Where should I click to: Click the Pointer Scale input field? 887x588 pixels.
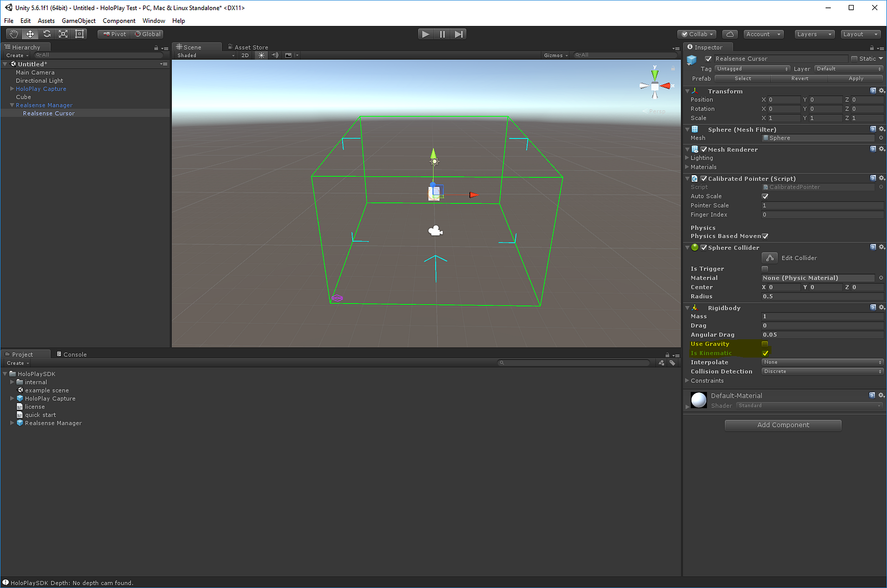822,206
